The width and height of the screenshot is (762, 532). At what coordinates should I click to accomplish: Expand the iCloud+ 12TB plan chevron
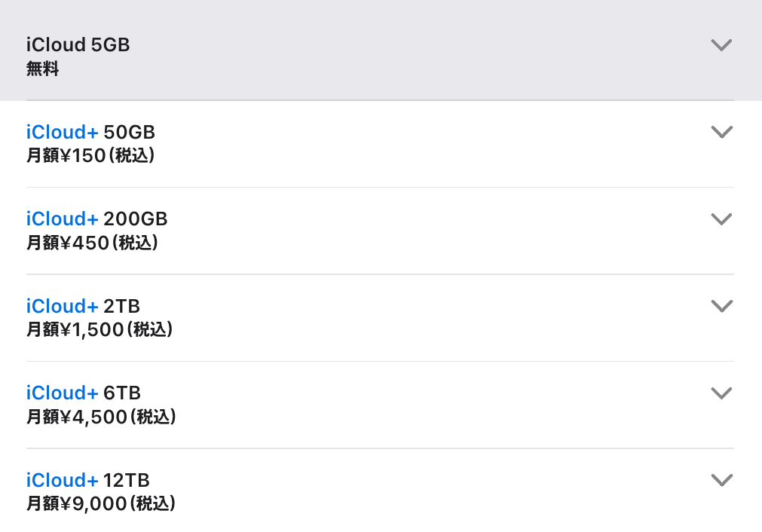coord(721,480)
